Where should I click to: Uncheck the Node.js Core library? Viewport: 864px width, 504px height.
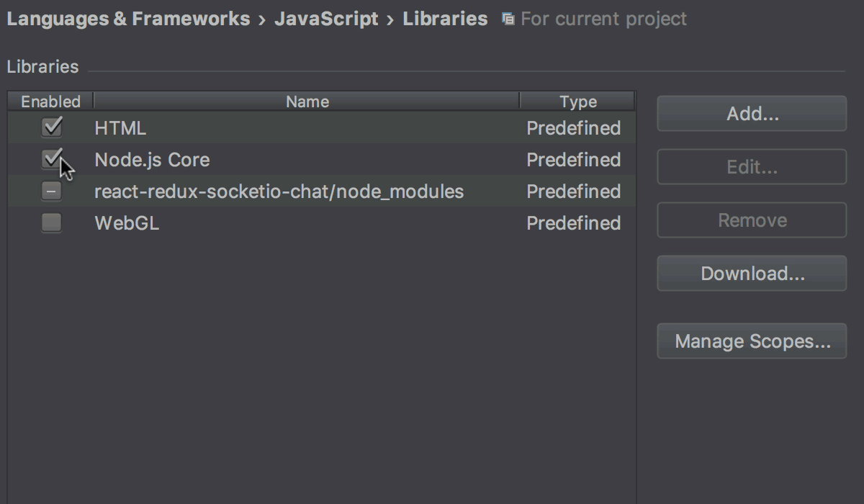(x=50, y=159)
